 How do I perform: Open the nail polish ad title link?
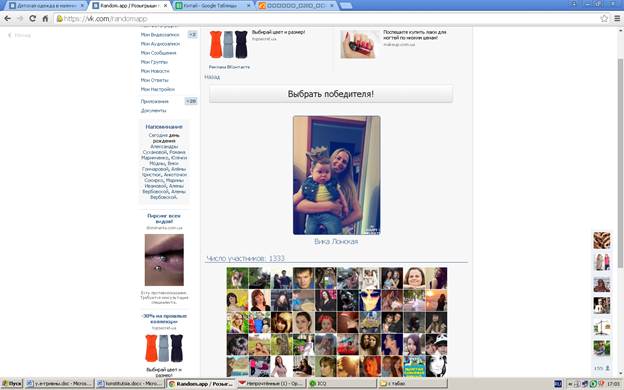click(415, 35)
